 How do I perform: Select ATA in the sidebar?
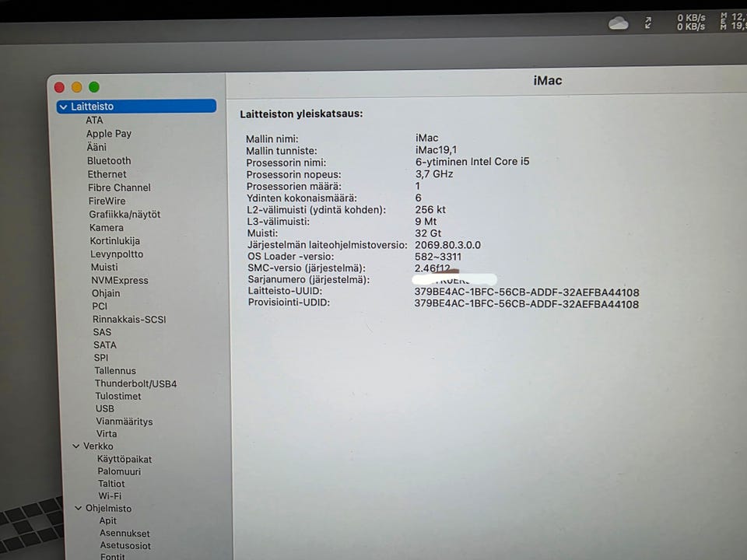coord(94,120)
